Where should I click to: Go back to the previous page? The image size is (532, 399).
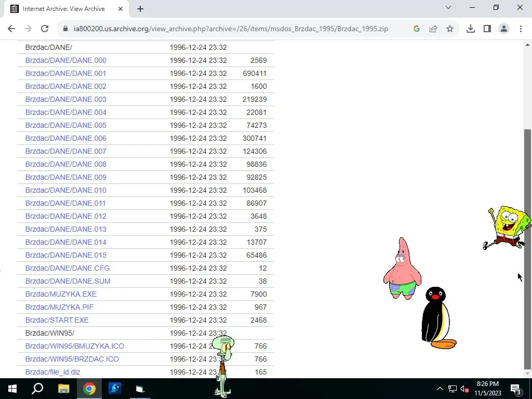11,29
